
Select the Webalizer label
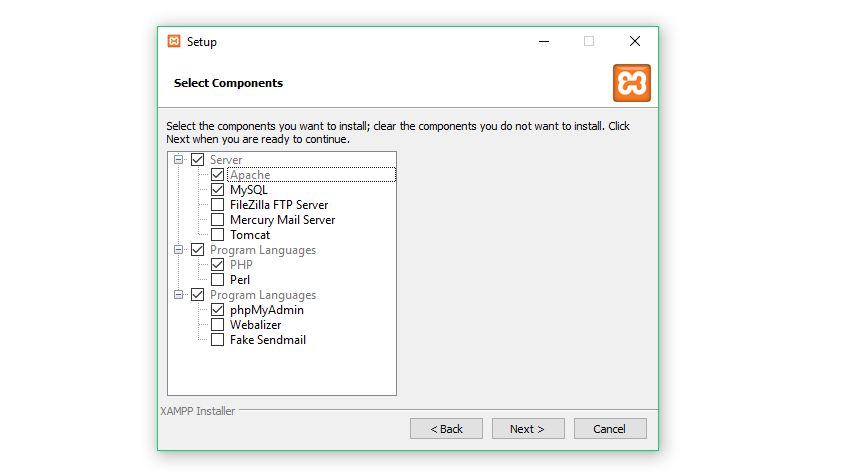255,325
